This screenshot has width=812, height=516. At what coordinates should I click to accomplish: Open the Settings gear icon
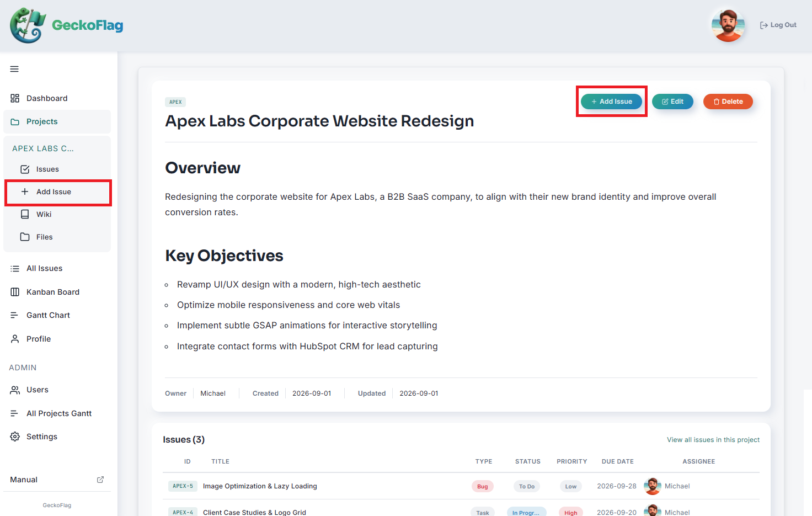click(15, 437)
